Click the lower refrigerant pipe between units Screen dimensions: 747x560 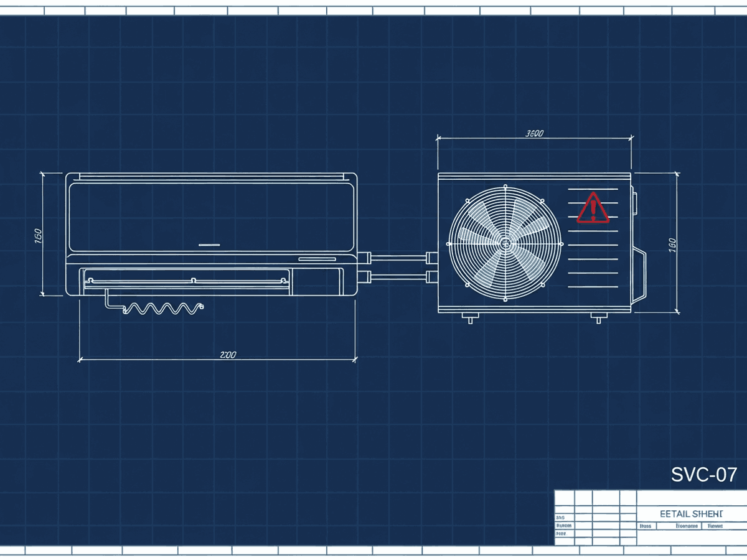[x=398, y=276]
